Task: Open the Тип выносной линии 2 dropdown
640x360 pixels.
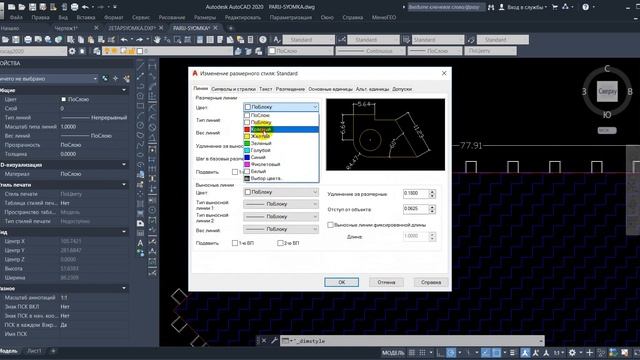Action: click(x=281, y=216)
